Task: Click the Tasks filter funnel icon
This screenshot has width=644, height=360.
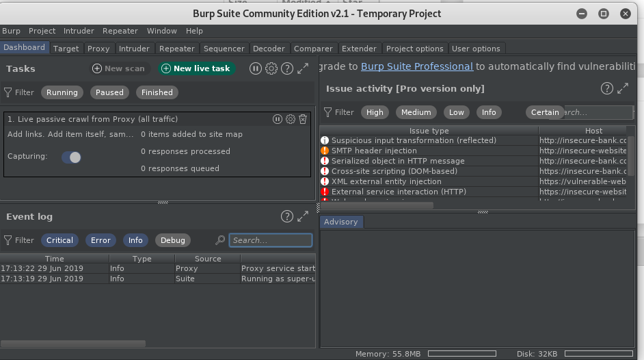Action: (x=8, y=92)
